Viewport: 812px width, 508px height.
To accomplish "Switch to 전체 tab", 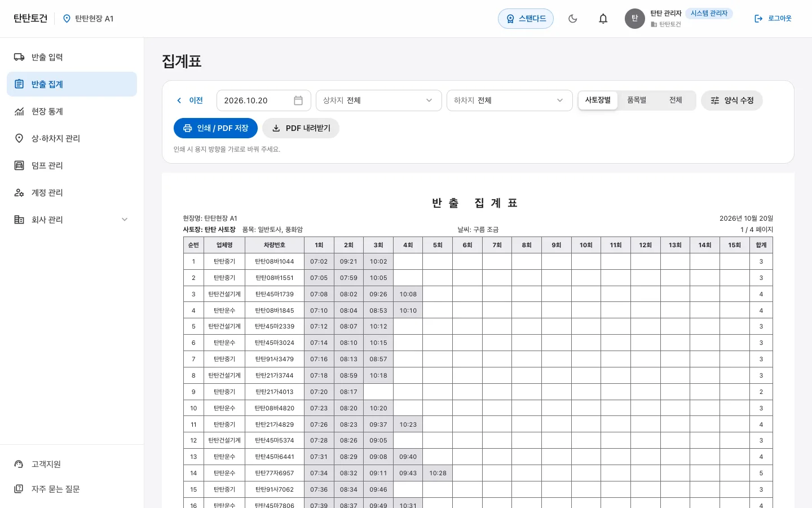I will click(676, 100).
